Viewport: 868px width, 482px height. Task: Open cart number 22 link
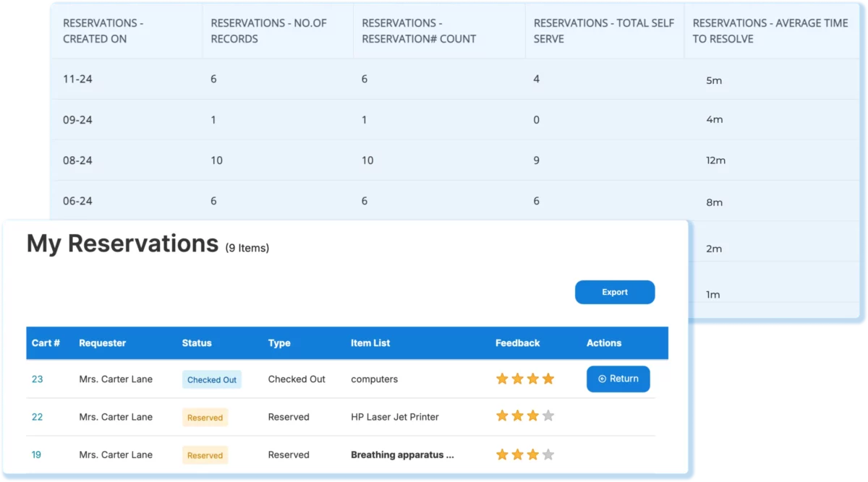pos(37,417)
